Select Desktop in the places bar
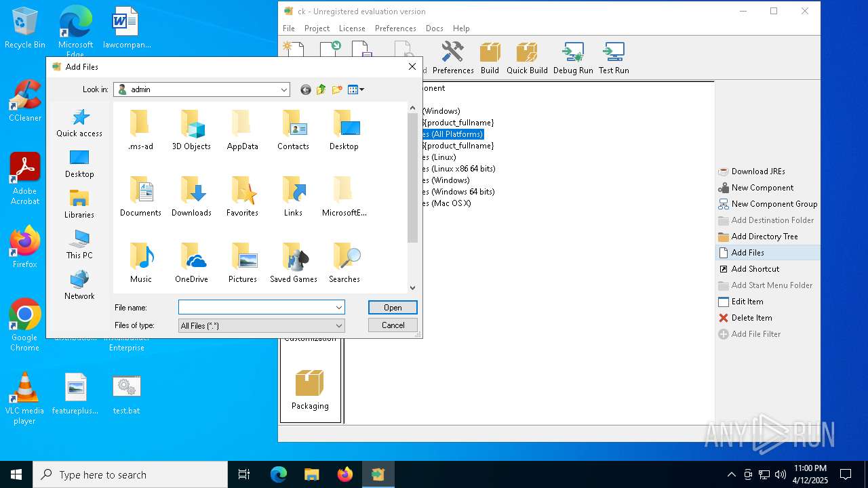Viewport: 868px width, 488px height. [79, 164]
